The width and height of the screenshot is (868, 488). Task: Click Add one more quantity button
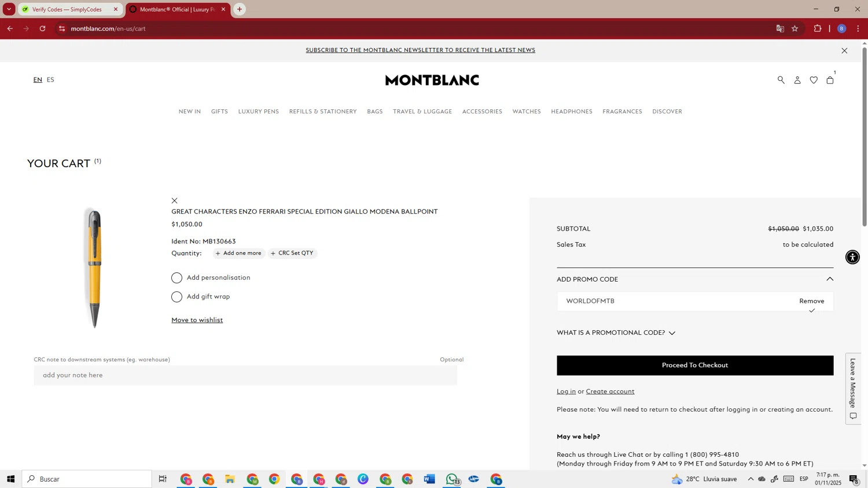tap(238, 253)
